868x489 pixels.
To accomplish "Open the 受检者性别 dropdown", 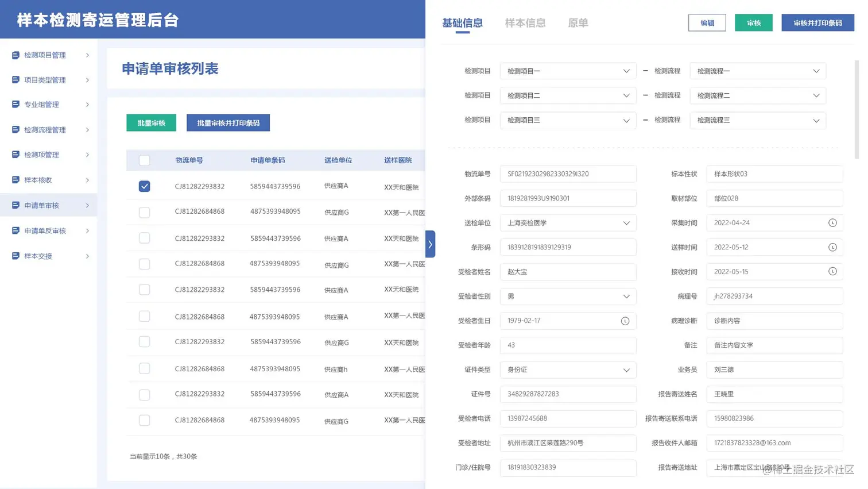I will (x=568, y=297).
